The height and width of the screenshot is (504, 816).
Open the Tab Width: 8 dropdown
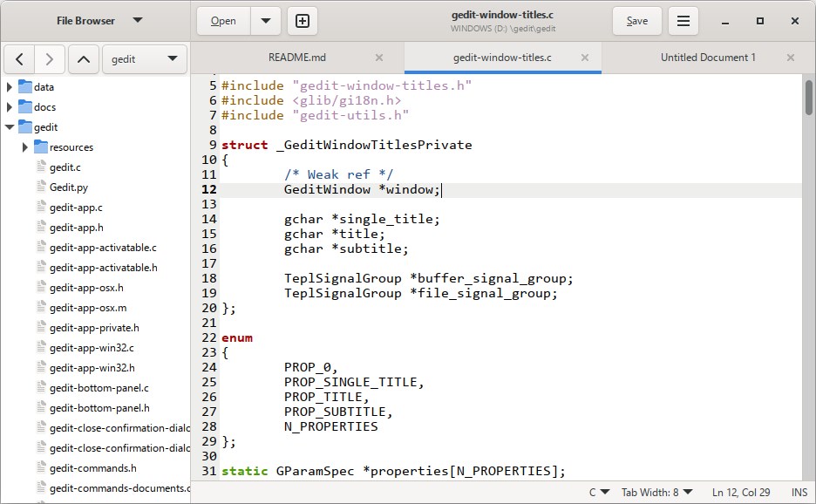tap(654, 491)
